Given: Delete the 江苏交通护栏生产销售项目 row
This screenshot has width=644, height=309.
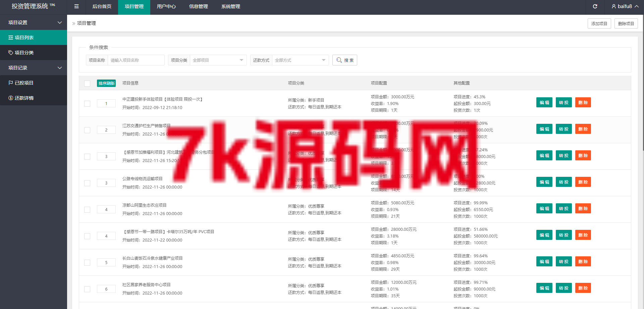Looking at the screenshot, I should (x=583, y=129).
